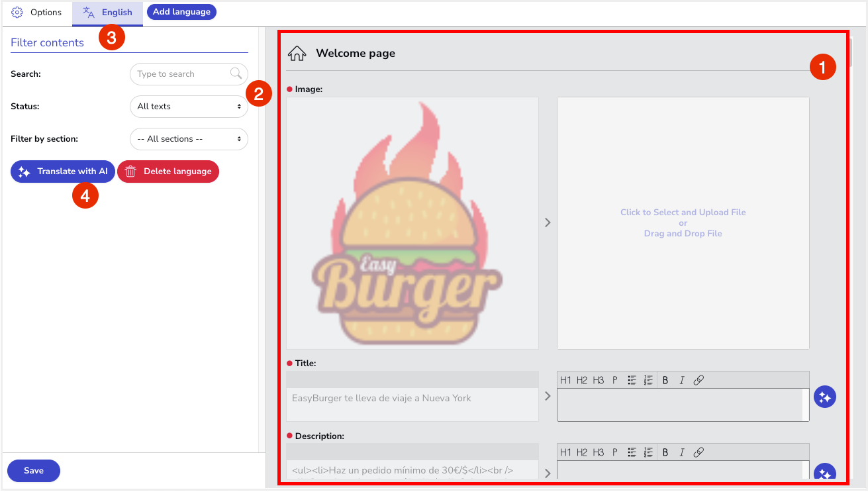Click the trash icon on Delete language

tap(130, 172)
